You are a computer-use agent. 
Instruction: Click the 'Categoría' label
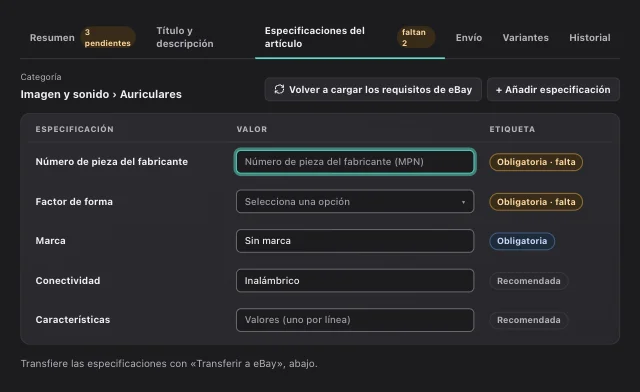[41, 77]
